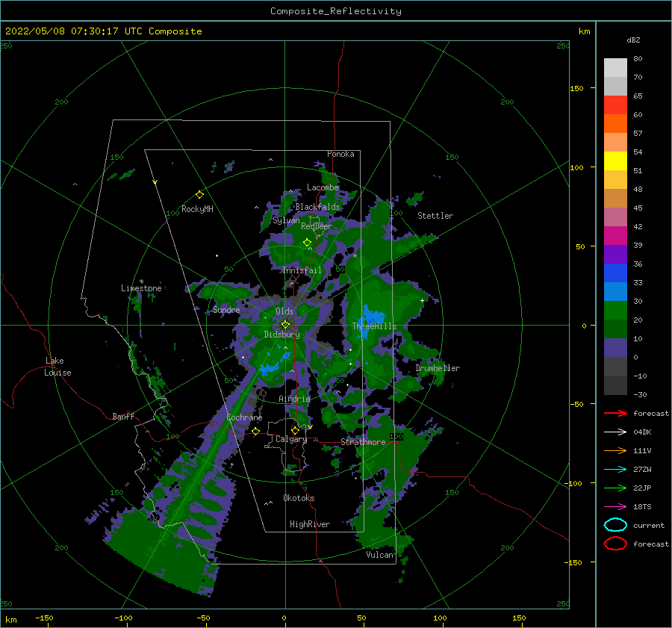The width and height of the screenshot is (672, 628).
Task: Select red 60-65 dBZ swatch
Action: (x=615, y=105)
